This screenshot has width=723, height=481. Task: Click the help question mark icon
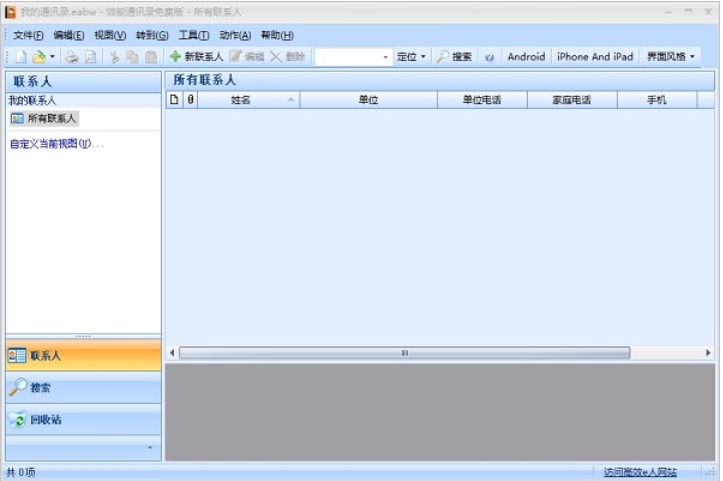pos(489,57)
